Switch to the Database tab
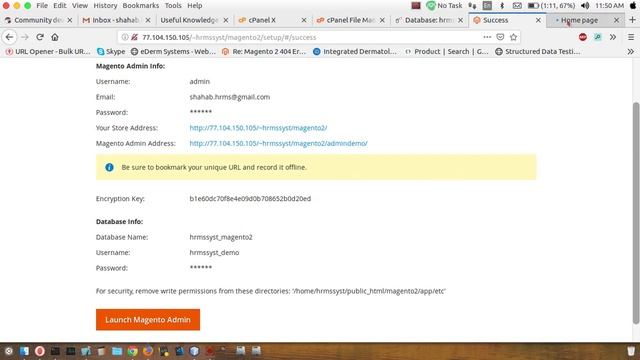The image size is (640, 360). [429, 20]
